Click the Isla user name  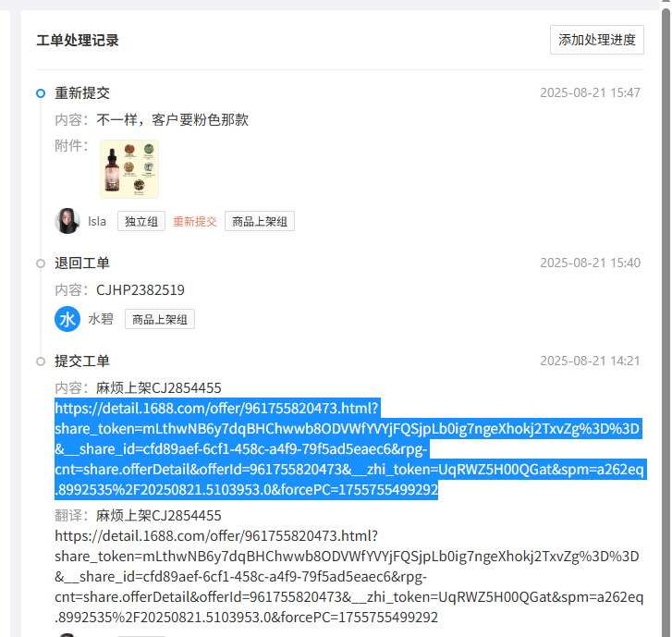[97, 221]
